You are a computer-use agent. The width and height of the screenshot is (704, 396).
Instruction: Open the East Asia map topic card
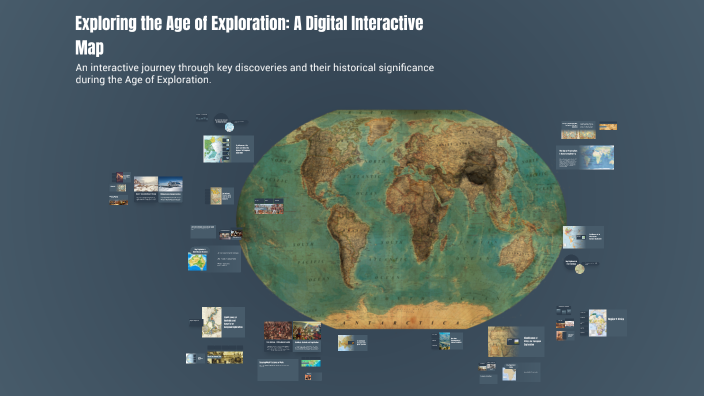tap(228, 149)
